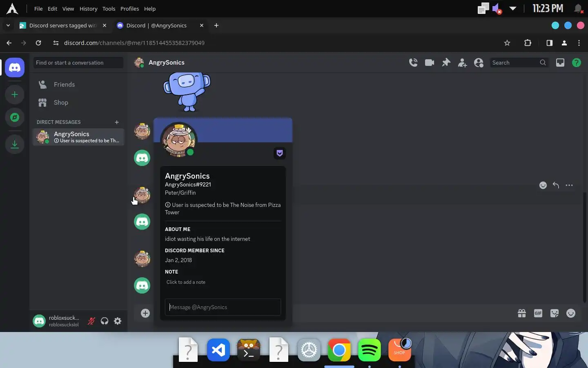588x368 pixels.
Task: Click the attachment upload plus button
Action: click(145, 313)
